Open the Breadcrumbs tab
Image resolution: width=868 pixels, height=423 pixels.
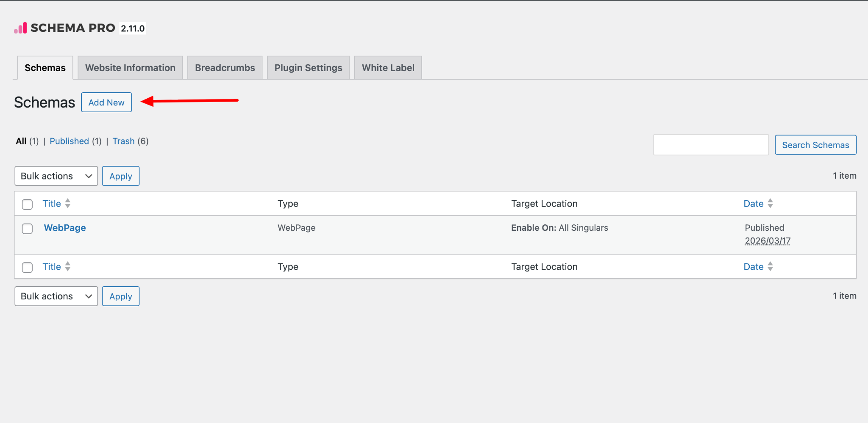click(225, 68)
